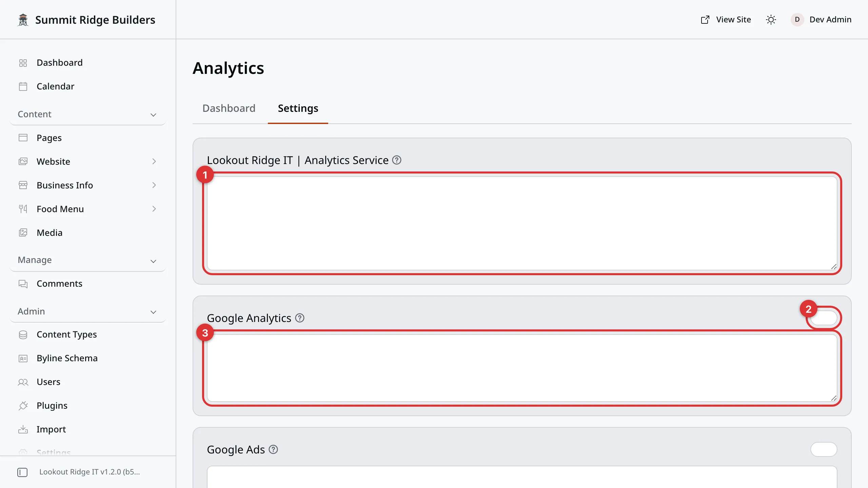Image resolution: width=868 pixels, height=488 pixels.
Task: Click the Lookout Ridge IT v1.2.0 version text
Action: coord(90,472)
